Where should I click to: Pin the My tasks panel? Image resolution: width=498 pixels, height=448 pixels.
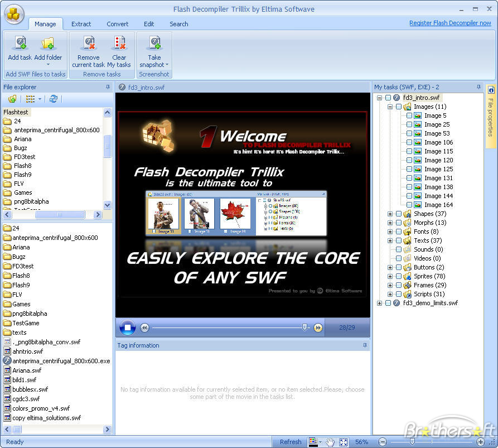pos(478,86)
